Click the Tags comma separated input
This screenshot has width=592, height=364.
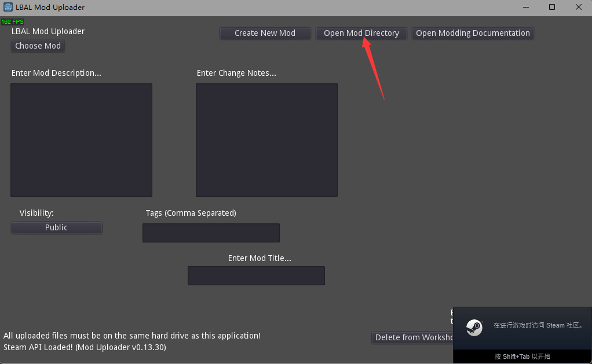[x=211, y=233]
